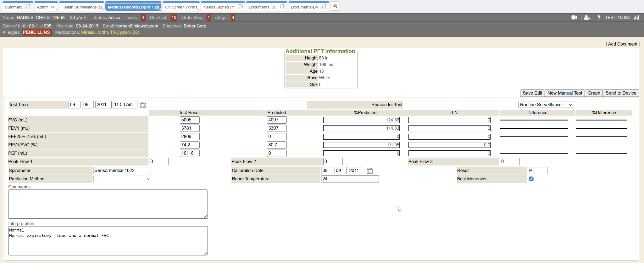Switch to the Health Surveillance tab

[x=81, y=7]
